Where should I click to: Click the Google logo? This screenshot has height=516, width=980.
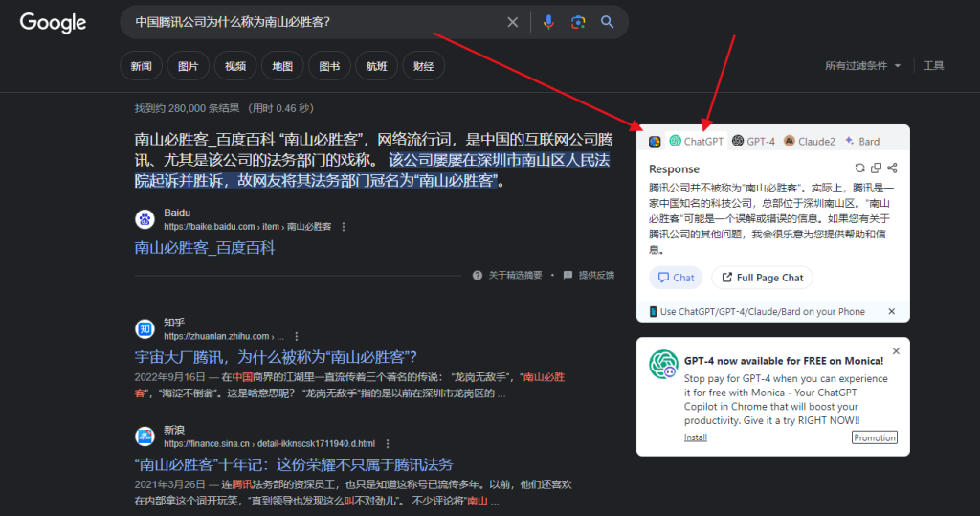click(54, 23)
